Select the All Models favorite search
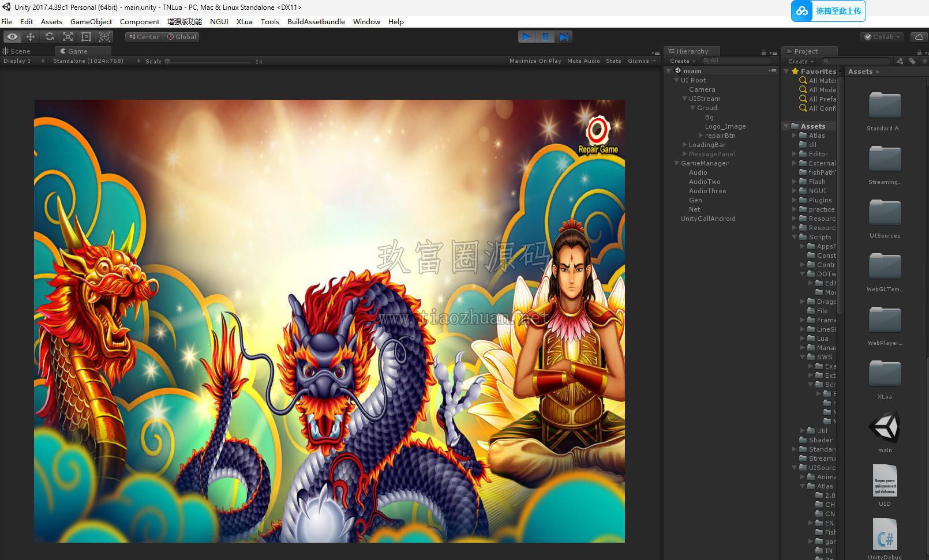 pos(818,90)
